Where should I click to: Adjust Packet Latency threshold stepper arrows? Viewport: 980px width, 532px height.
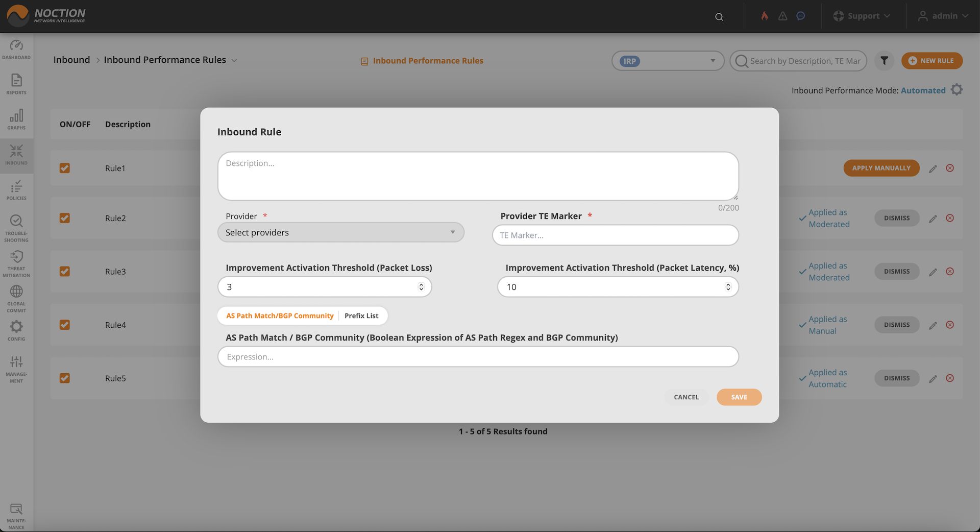728,287
